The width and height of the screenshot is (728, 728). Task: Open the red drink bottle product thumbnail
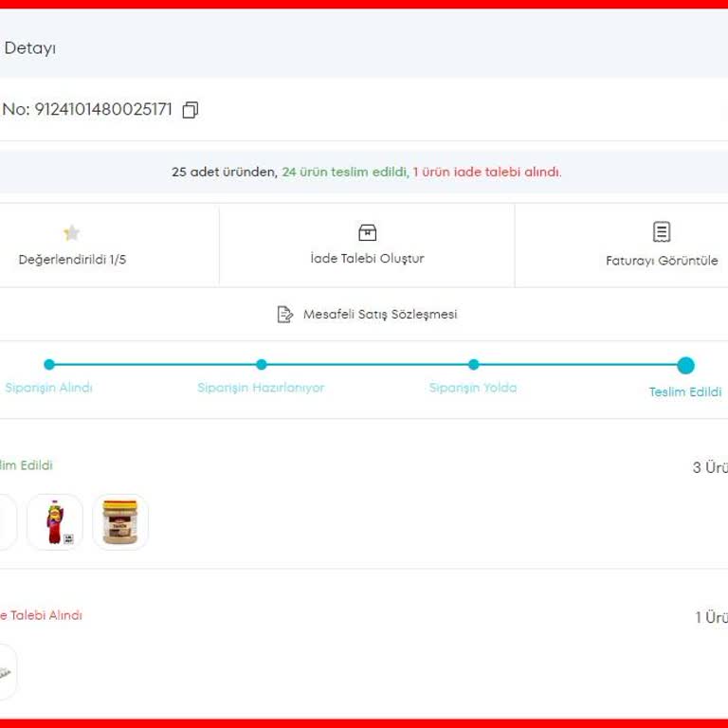coord(55,522)
